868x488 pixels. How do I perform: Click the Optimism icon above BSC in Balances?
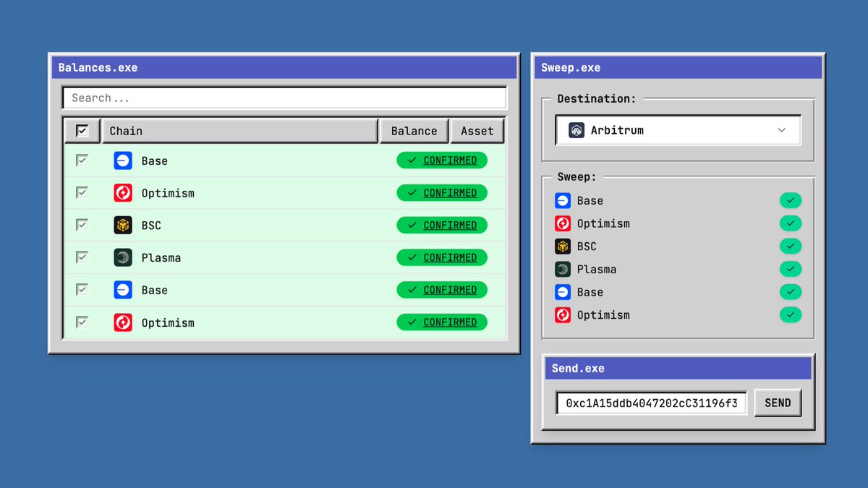coord(123,193)
